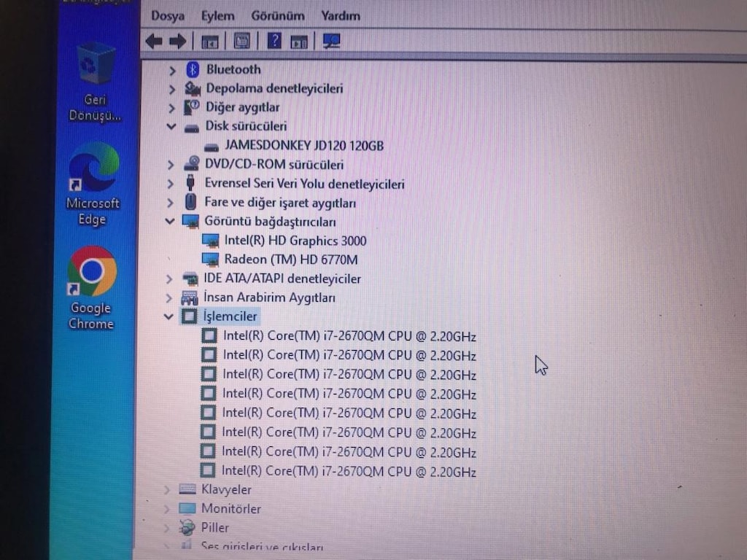This screenshot has height=560, width=747.
Task: Click the Bluetooth label text
Action: click(x=233, y=69)
